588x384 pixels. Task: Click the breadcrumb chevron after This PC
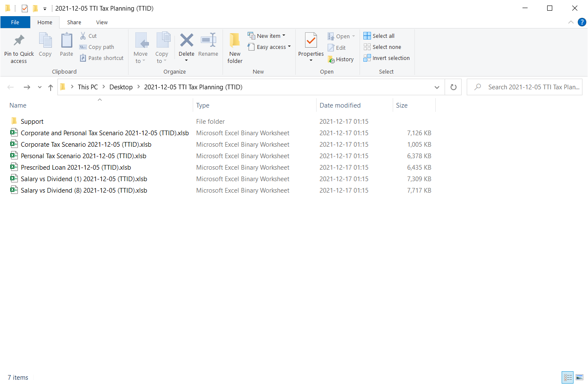103,87
